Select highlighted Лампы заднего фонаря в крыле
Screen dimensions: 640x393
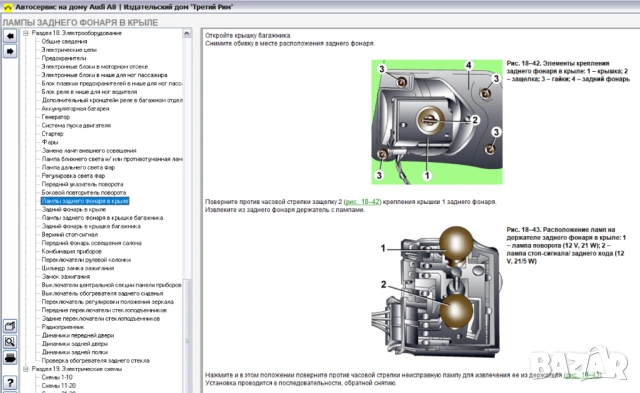(x=85, y=201)
